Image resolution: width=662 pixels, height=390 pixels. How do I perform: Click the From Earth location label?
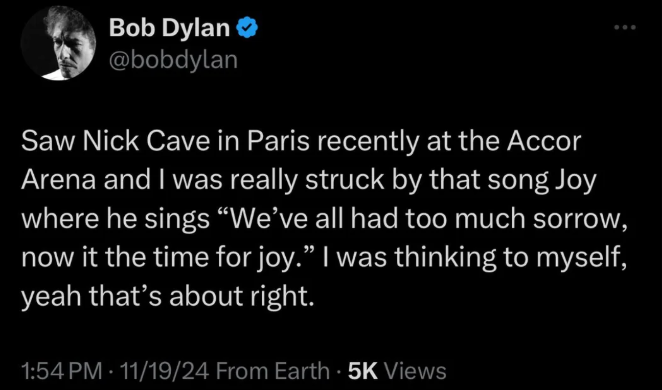point(272,371)
